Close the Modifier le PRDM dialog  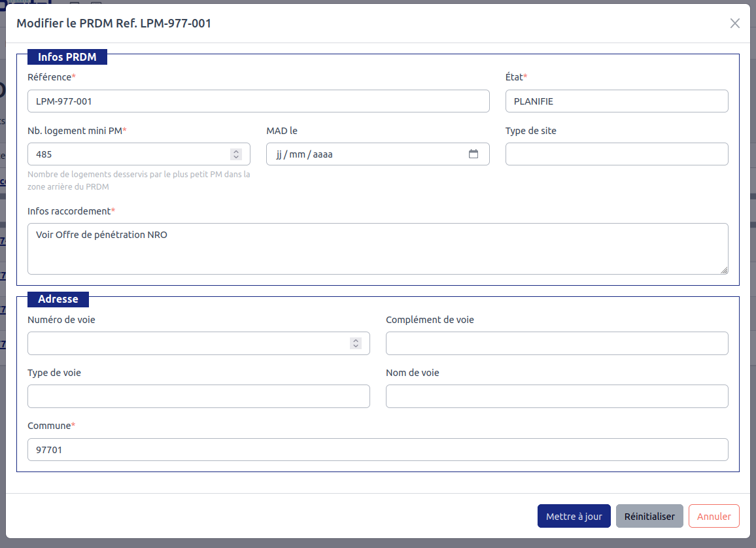tap(734, 24)
